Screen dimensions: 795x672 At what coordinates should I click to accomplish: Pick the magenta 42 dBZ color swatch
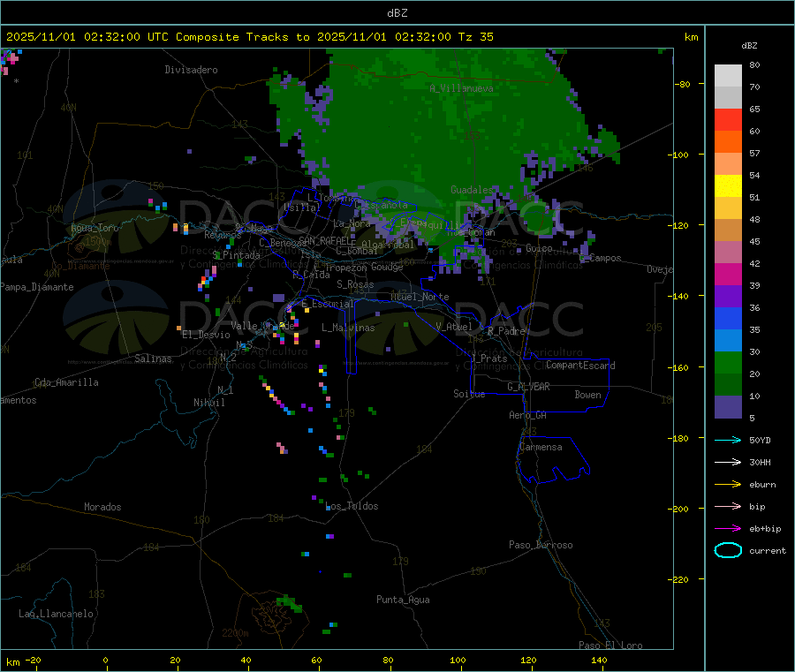(x=728, y=274)
